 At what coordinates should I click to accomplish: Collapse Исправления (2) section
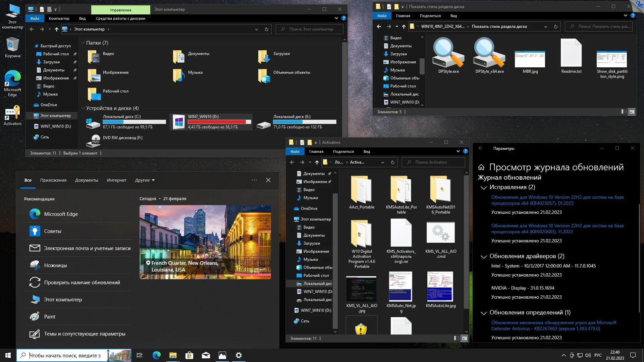[483, 187]
